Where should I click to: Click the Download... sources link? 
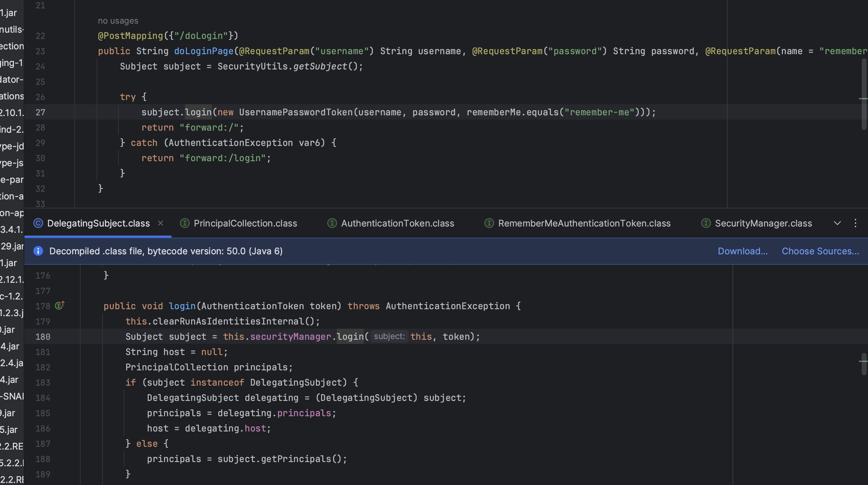tap(743, 251)
